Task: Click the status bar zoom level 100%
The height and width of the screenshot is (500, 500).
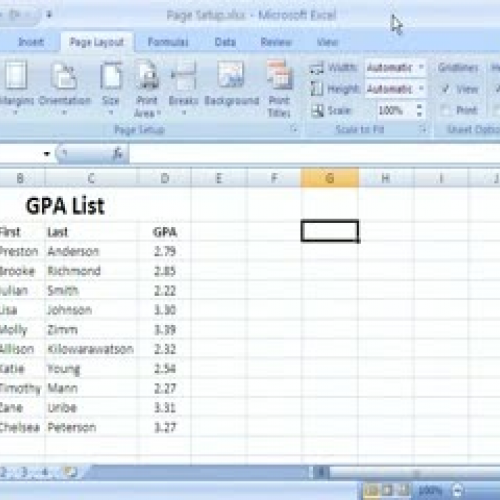Action: [430, 491]
